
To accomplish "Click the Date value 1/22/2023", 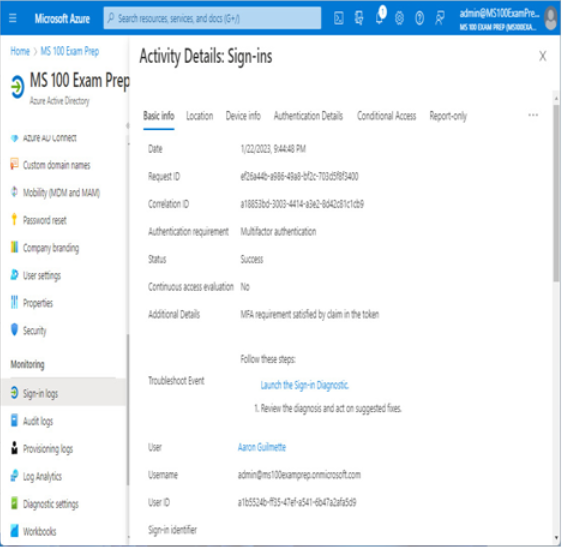I will [x=273, y=149].
